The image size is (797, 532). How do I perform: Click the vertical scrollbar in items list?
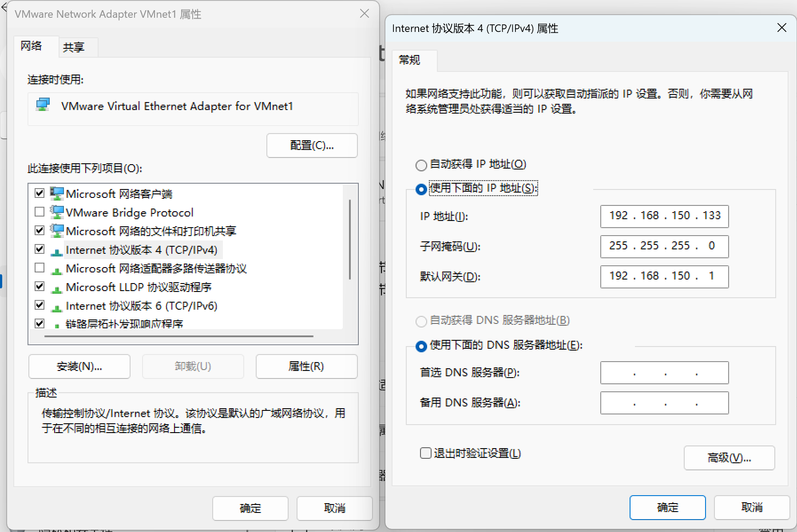point(350,240)
